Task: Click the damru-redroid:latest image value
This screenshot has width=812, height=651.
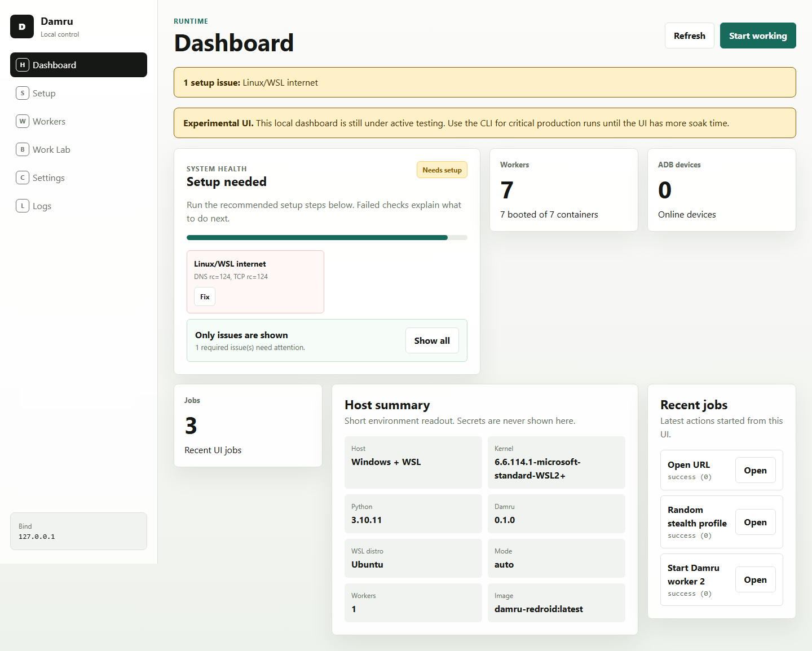Action: (x=539, y=609)
